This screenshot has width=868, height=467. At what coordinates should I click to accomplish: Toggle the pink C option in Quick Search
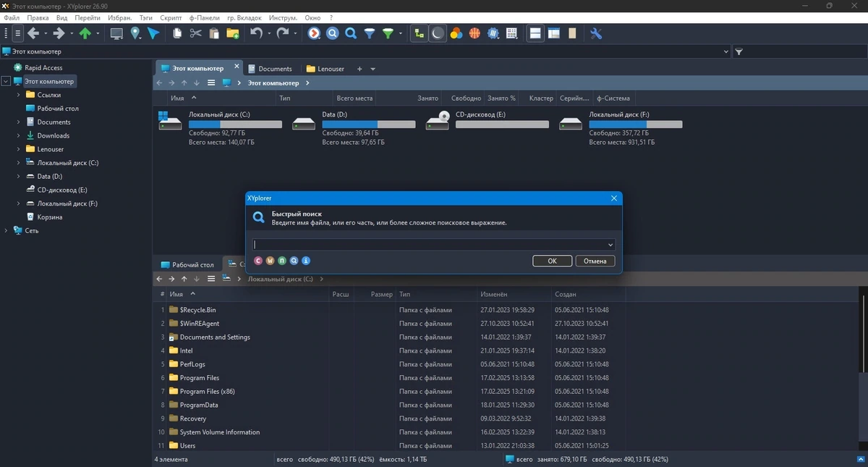[x=258, y=261]
